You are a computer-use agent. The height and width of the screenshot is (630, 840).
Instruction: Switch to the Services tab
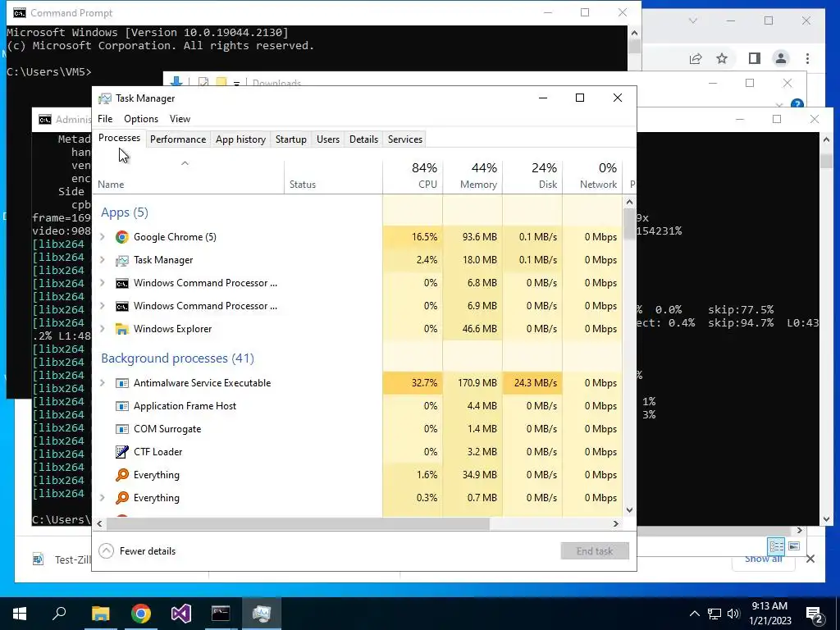405,139
